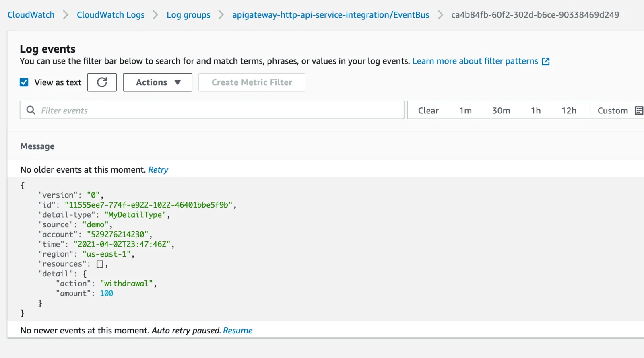Click the Message column header

37,146
